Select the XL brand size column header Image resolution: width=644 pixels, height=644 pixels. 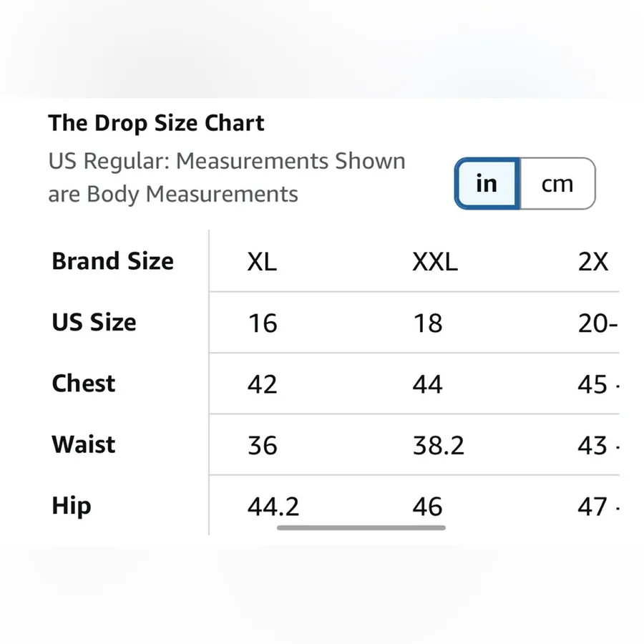262,261
